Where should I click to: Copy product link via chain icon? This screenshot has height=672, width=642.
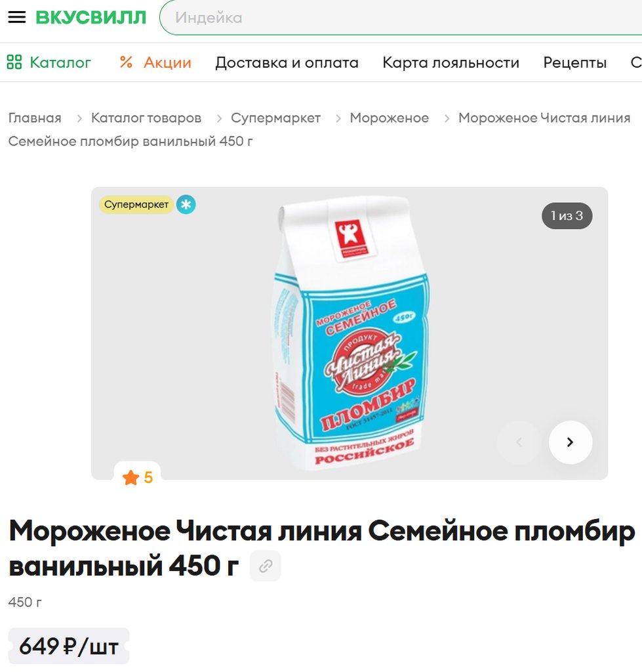pyautogui.click(x=266, y=566)
